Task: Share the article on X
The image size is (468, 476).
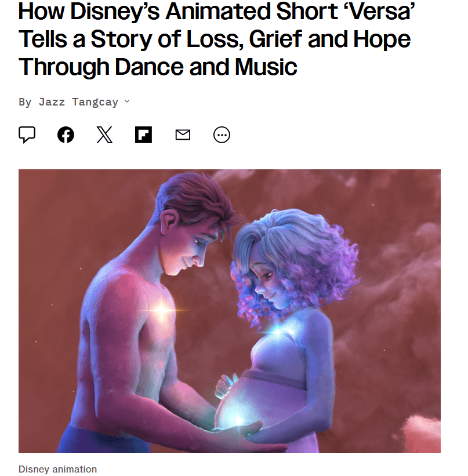Action: [104, 135]
